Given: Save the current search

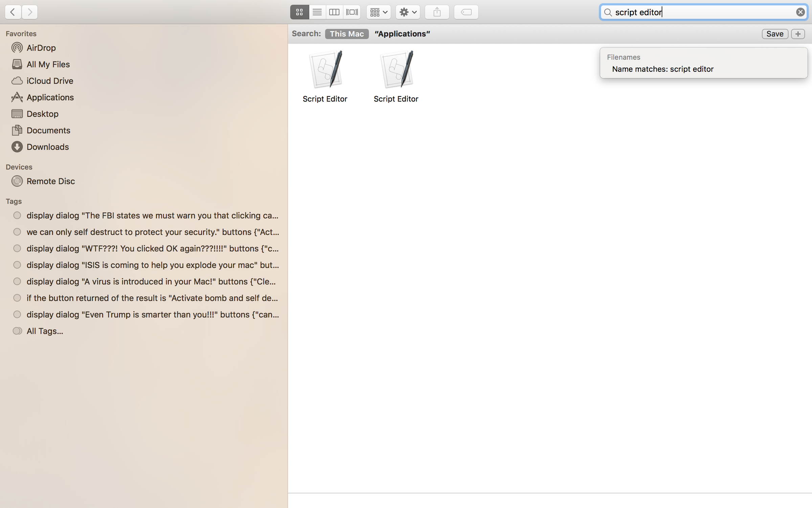Looking at the screenshot, I should pos(775,34).
